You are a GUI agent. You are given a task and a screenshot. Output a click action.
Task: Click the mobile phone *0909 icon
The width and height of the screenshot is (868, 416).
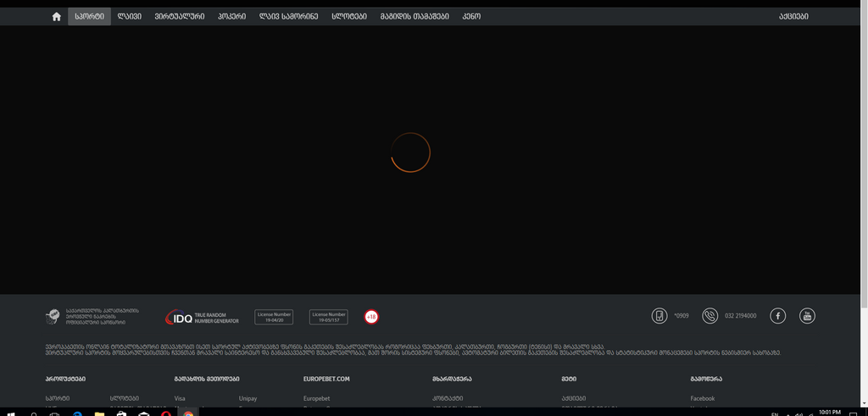tap(659, 316)
